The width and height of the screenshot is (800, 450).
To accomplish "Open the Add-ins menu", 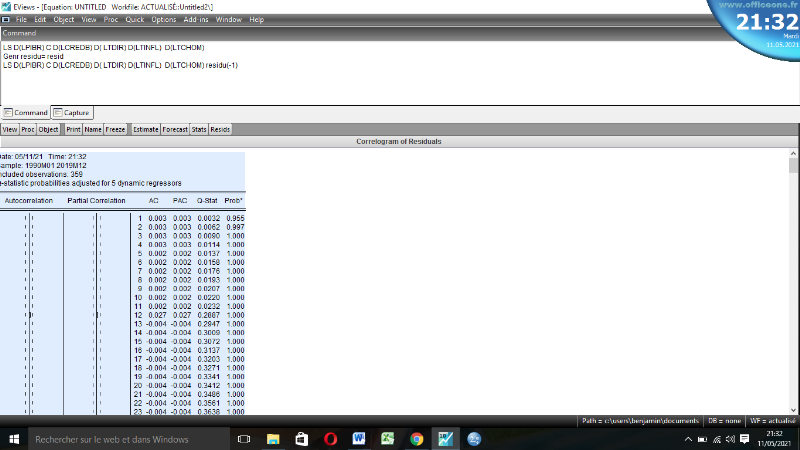I will pos(196,19).
